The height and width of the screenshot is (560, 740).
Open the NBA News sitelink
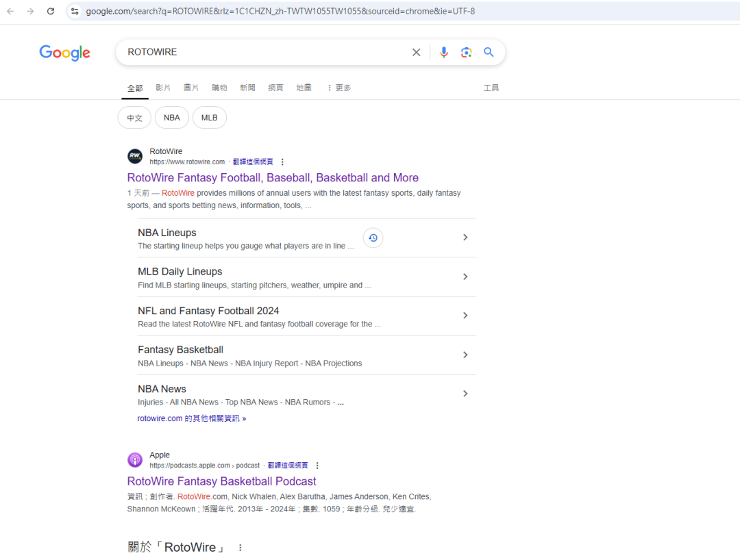pyautogui.click(x=162, y=389)
